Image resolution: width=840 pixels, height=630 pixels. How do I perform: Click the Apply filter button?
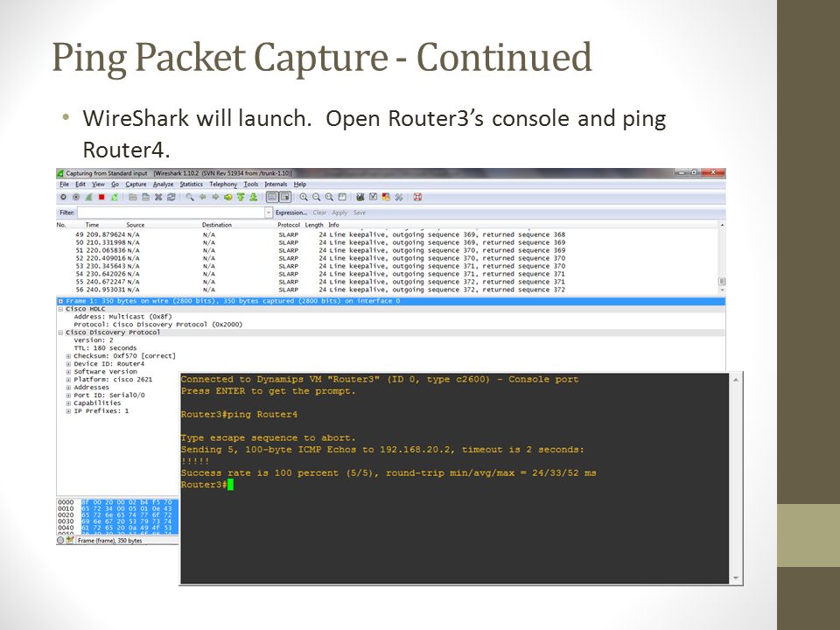(339, 213)
